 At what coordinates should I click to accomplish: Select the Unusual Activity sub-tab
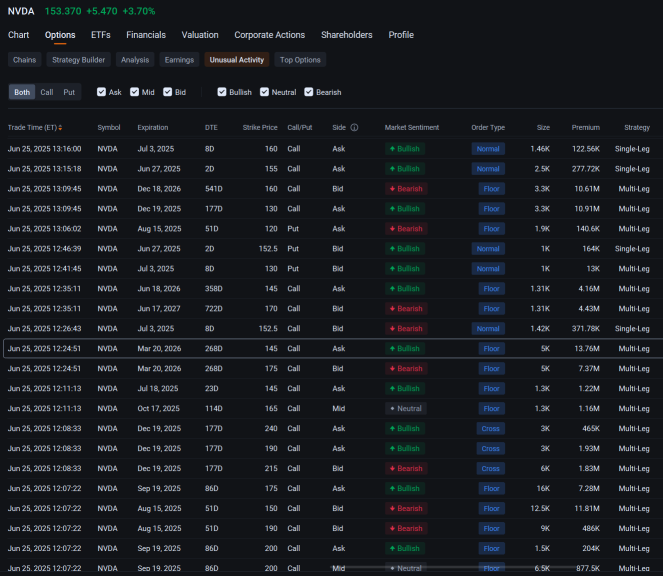tap(237, 60)
